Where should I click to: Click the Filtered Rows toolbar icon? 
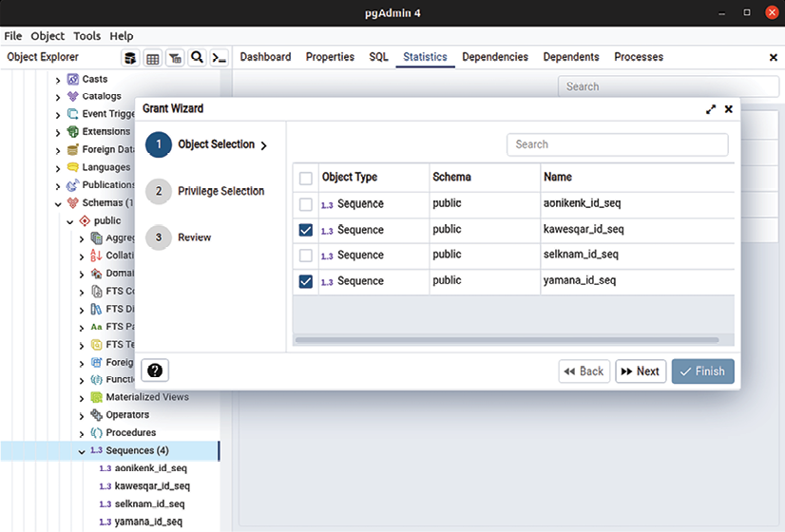[x=175, y=58]
